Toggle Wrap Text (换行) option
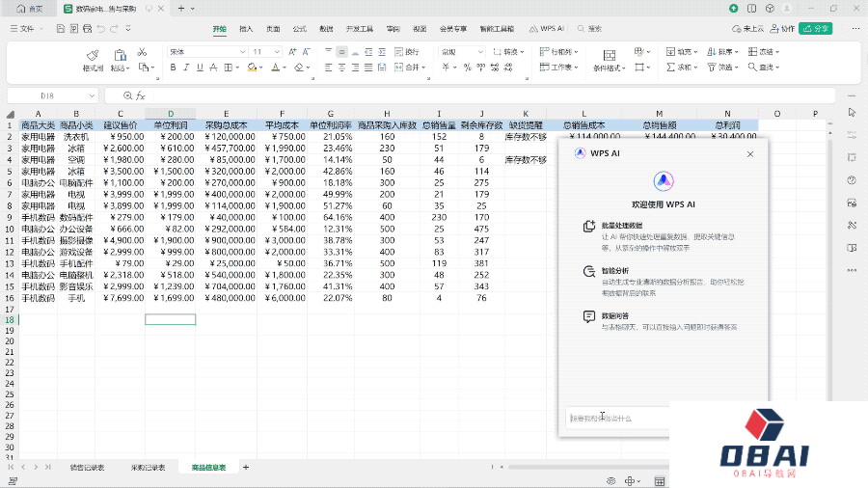Image resolution: width=868 pixels, height=488 pixels. (407, 51)
